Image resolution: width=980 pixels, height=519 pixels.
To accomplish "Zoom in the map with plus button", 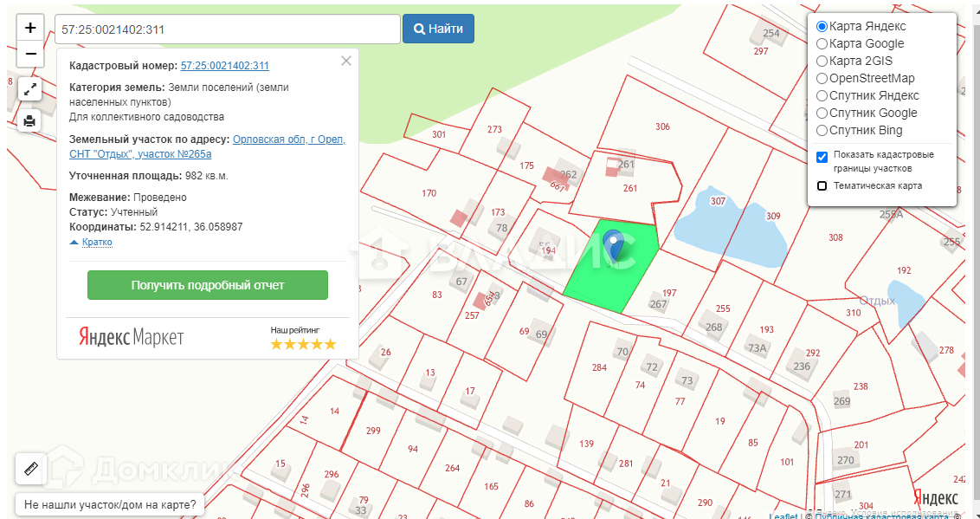I will (30, 28).
